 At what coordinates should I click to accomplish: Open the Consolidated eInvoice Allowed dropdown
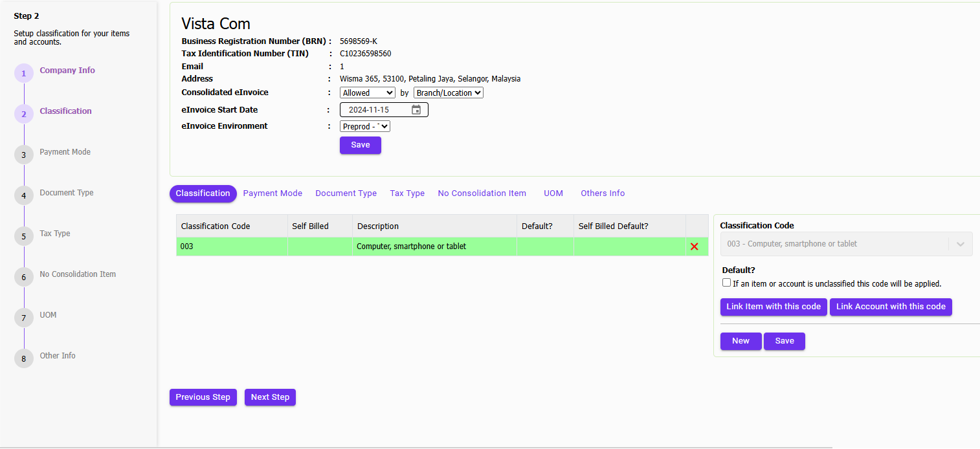click(367, 93)
